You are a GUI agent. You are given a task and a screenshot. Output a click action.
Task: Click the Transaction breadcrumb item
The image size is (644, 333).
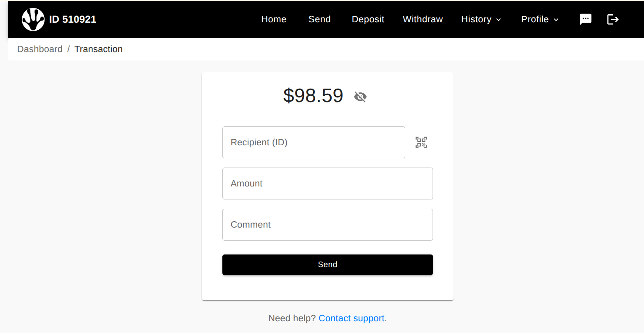click(x=98, y=49)
